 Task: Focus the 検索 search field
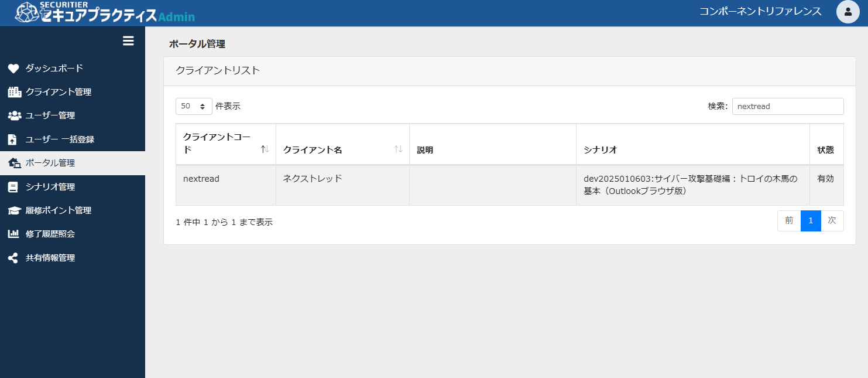(x=788, y=106)
